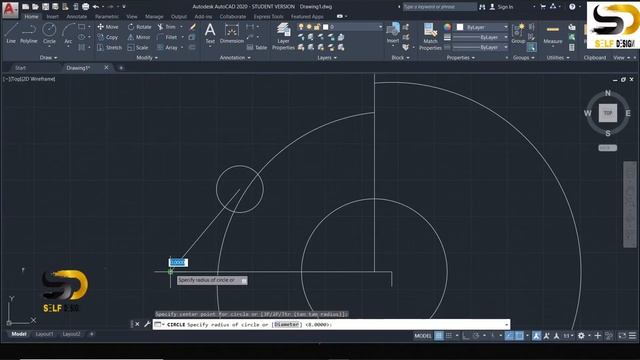The image size is (640, 360).
Task: Toggle ortho mode in status bar
Action: coord(466,336)
